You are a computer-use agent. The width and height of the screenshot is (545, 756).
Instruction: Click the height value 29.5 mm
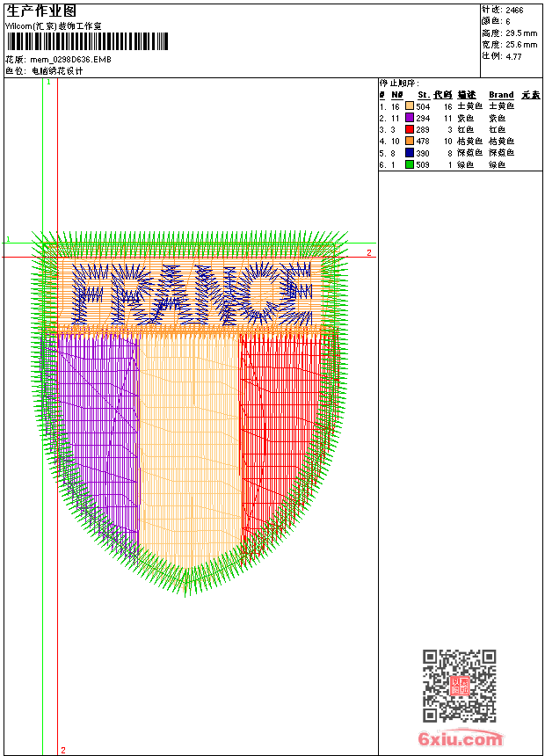tap(521, 33)
